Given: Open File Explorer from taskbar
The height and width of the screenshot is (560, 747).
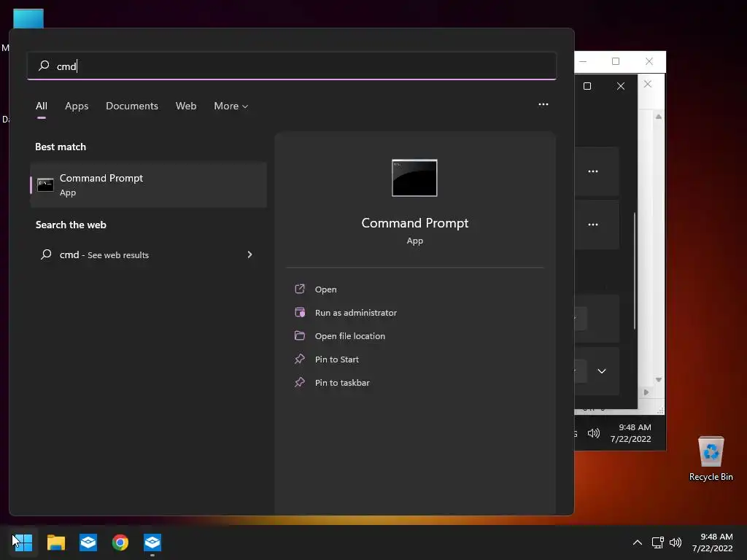Looking at the screenshot, I should pos(55,542).
